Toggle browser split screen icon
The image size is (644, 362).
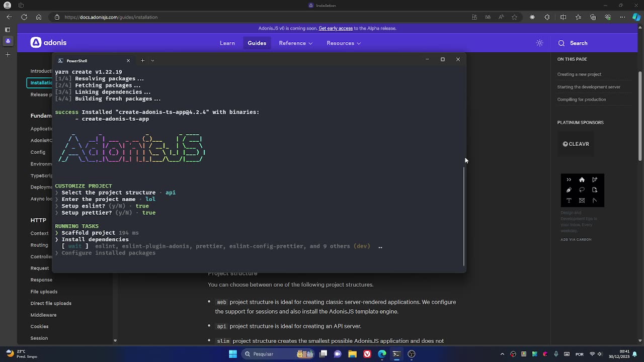pyautogui.click(x=563, y=17)
